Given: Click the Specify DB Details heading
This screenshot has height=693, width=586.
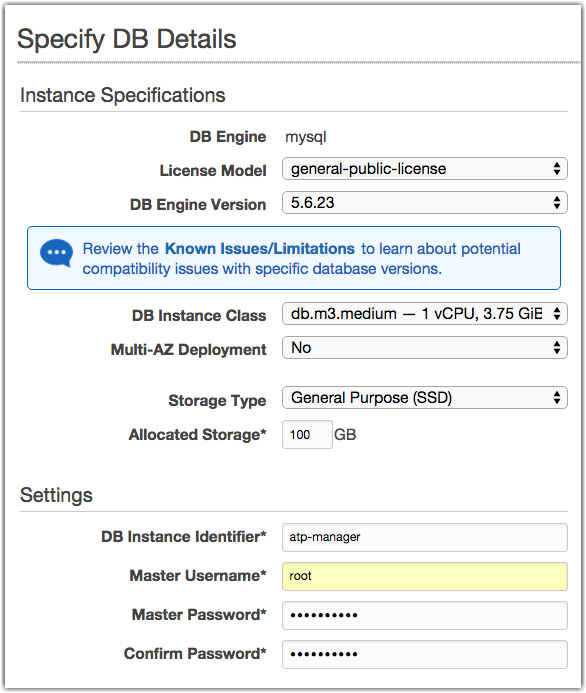Looking at the screenshot, I should coord(127,39).
